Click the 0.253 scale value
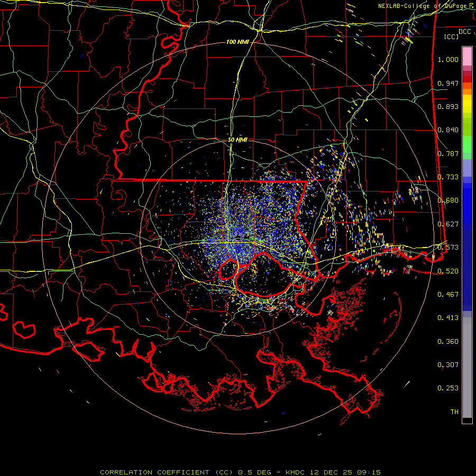 [448, 388]
